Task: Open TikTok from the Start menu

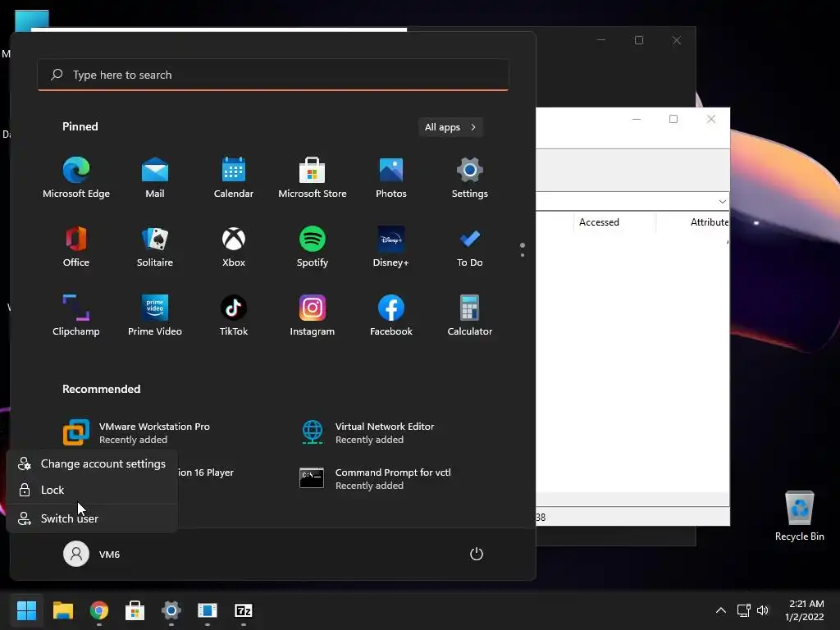Action: point(234,316)
